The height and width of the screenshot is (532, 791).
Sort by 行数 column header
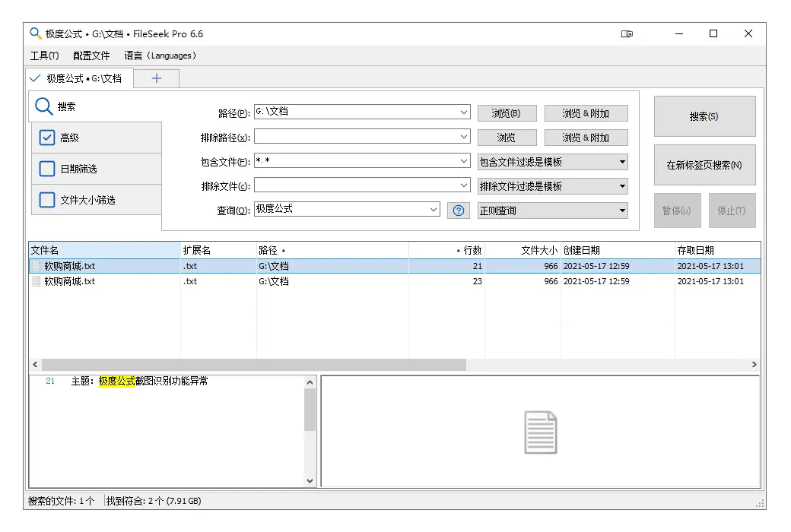(447, 250)
